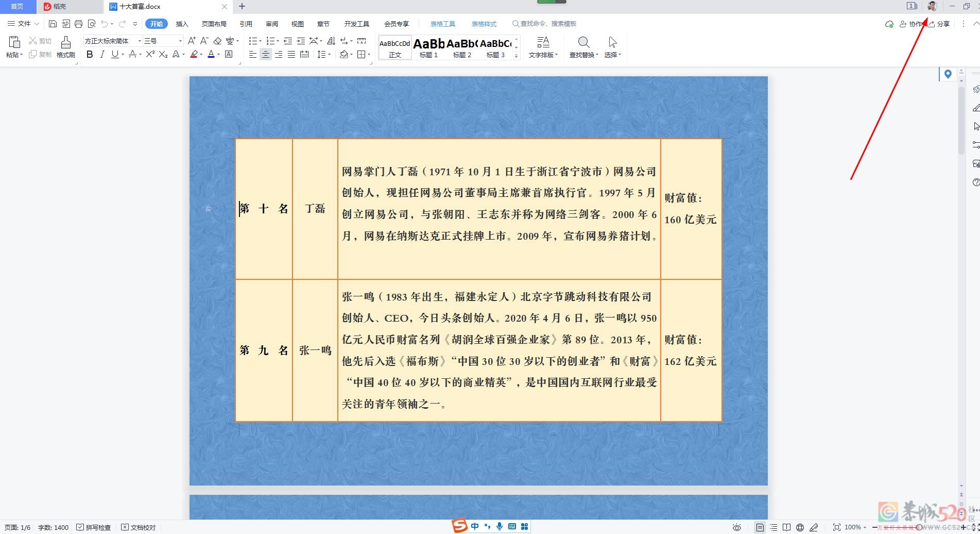
Task: Expand the styles gallery more arrow
Action: tap(516, 56)
